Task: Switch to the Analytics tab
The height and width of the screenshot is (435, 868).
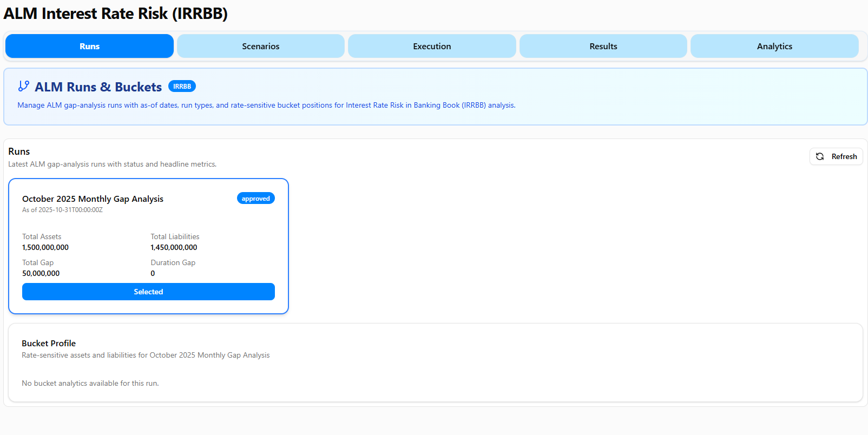Action: [774, 47]
